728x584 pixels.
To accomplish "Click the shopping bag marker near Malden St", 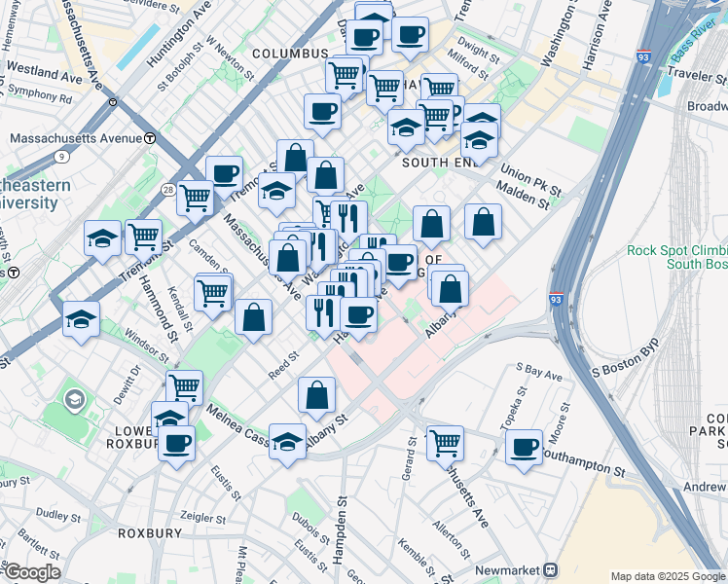I will point(483,222).
